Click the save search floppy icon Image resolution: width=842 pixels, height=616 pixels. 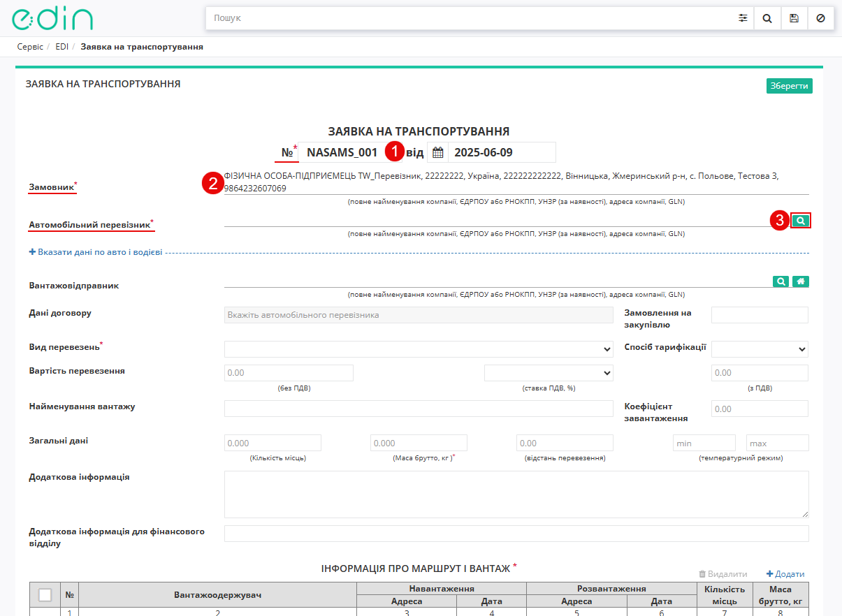coord(794,18)
